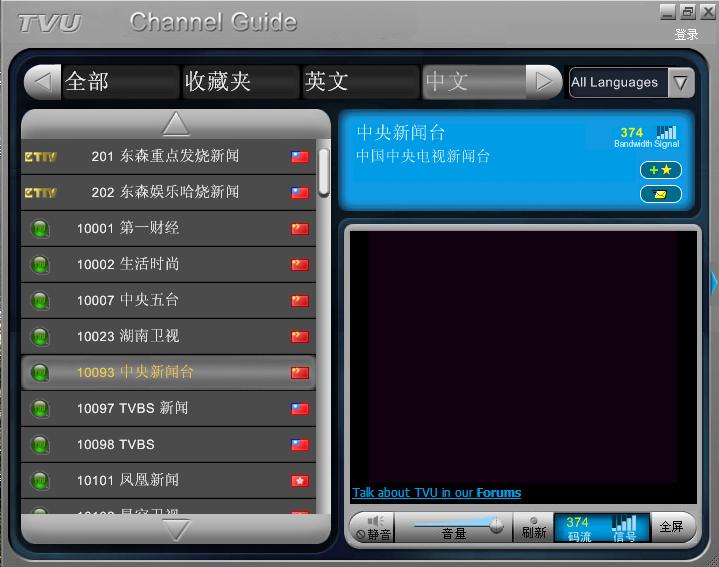Image resolution: width=719 pixels, height=567 pixels.
Task: Click green status icon for 10023 湖南卫视
Action: (40, 336)
